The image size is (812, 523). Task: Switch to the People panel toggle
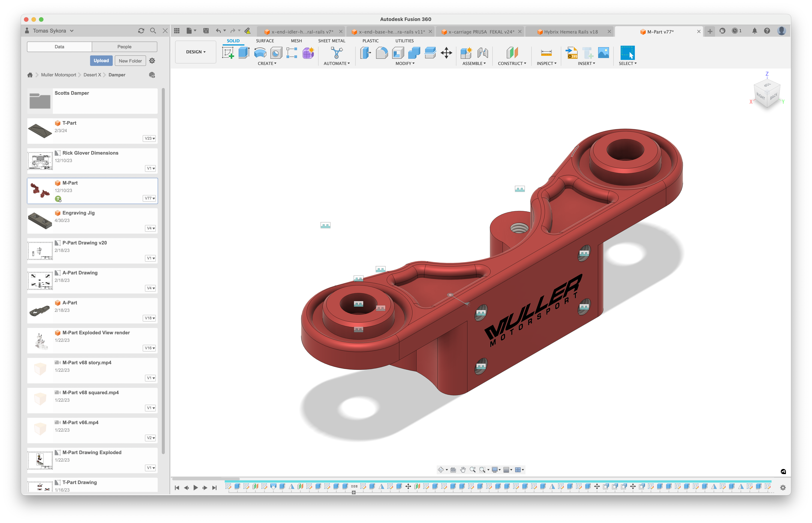(124, 47)
